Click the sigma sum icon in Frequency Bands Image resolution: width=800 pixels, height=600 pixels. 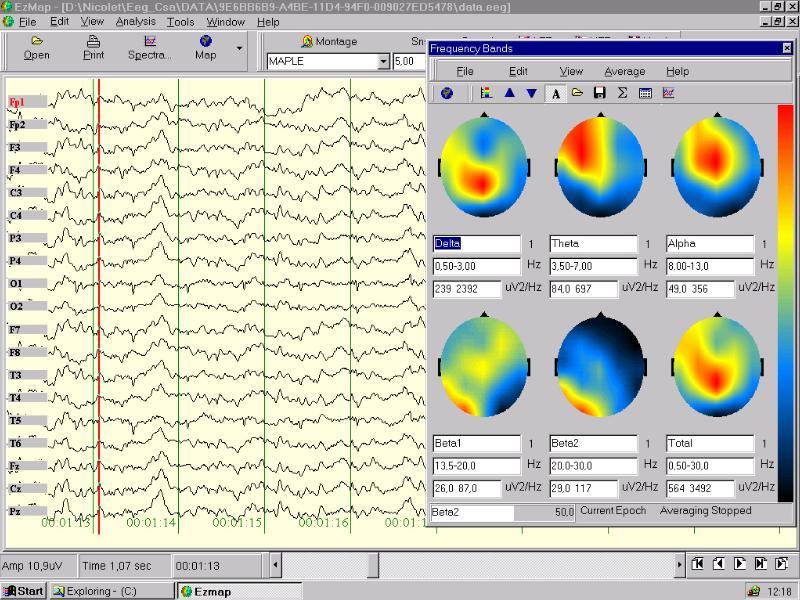[622, 93]
